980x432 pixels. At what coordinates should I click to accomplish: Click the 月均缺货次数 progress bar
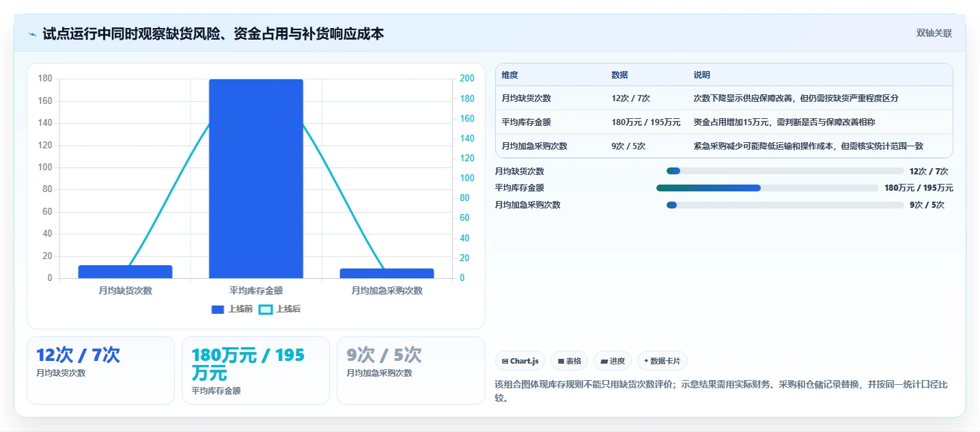[785, 171]
